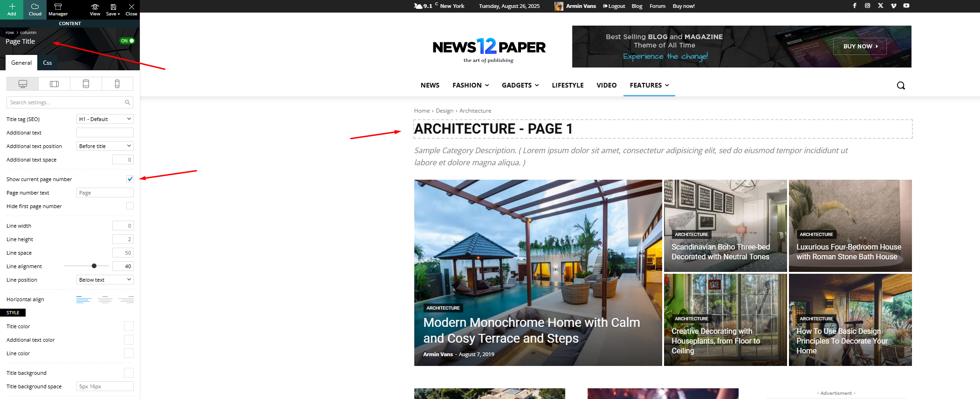The image size is (980, 399).
Task: Open Line position dropdown
Action: pos(105,280)
